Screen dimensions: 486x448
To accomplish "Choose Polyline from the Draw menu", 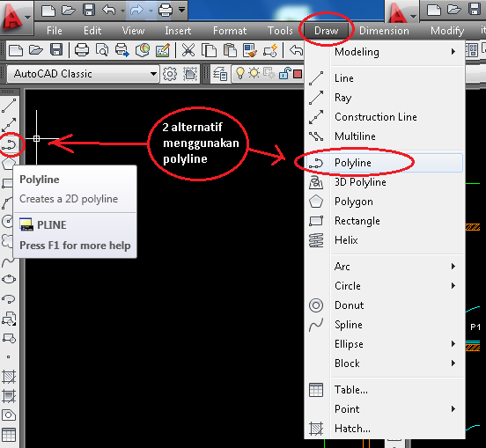I will coord(384,163).
